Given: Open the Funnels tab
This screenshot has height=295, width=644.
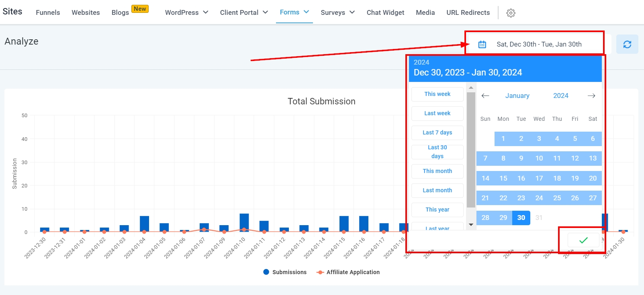Looking at the screenshot, I should coord(48,12).
